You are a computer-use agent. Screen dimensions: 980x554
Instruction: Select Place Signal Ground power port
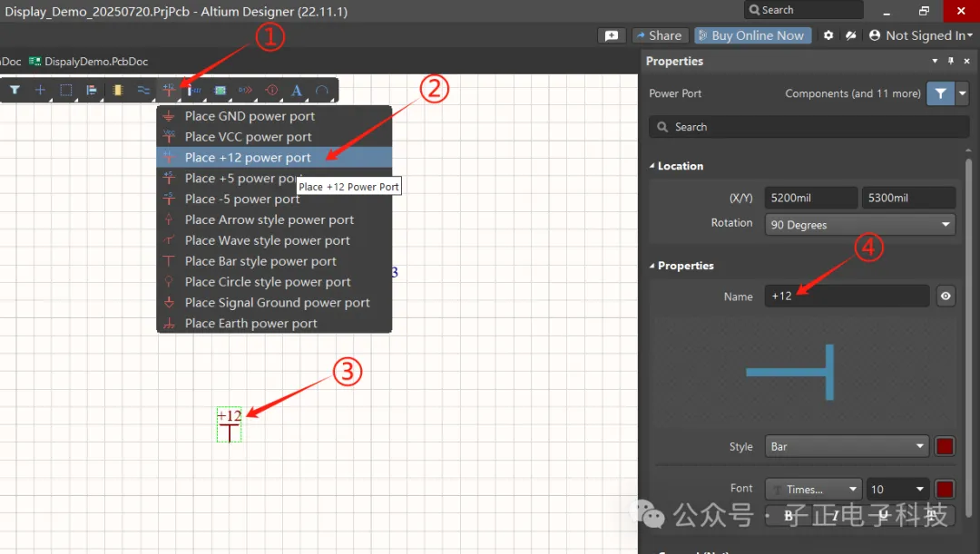pyautogui.click(x=274, y=302)
